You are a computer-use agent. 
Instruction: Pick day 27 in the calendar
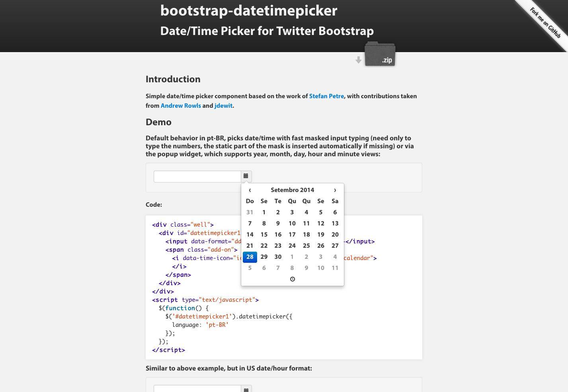[x=335, y=246]
